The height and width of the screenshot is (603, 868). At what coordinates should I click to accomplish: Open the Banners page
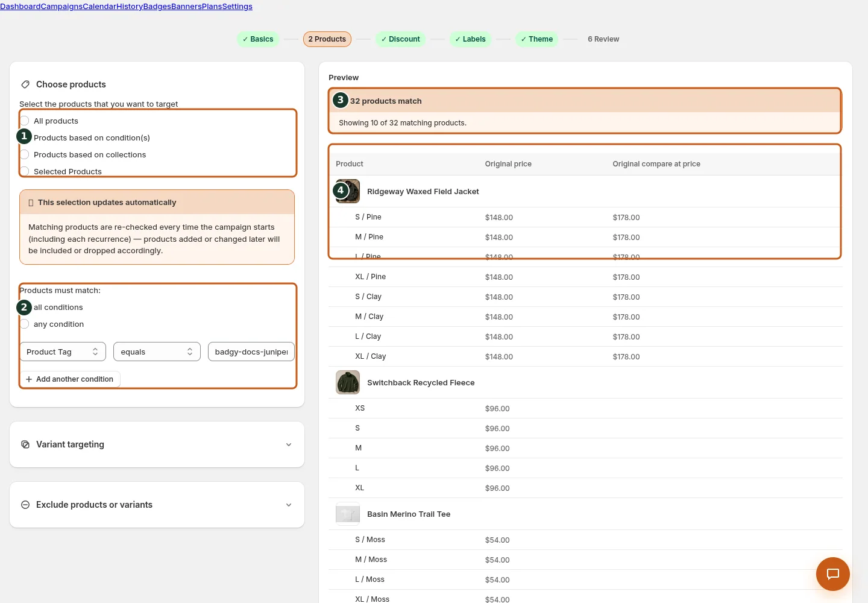point(186,7)
